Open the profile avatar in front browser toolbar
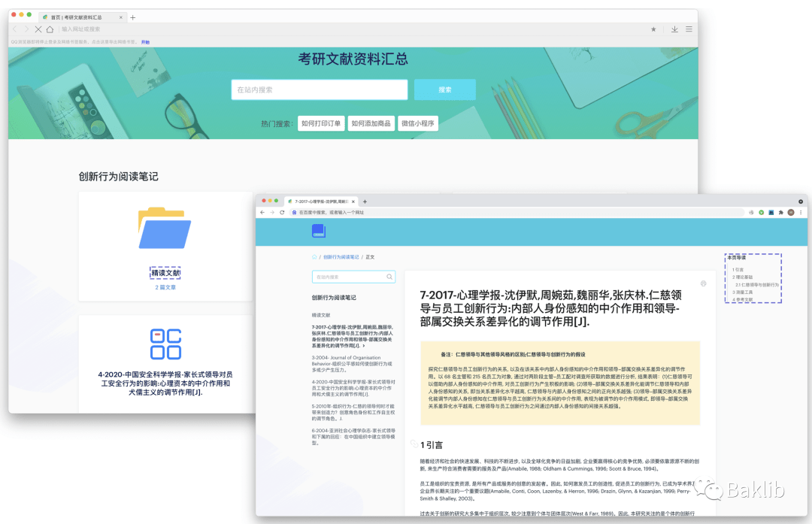The image size is (812, 524). click(x=791, y=212)
